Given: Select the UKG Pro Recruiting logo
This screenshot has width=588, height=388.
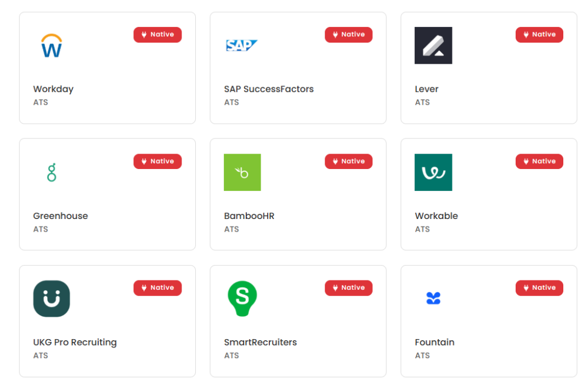Looking at the screenshot, I should (x=51, y=298).
